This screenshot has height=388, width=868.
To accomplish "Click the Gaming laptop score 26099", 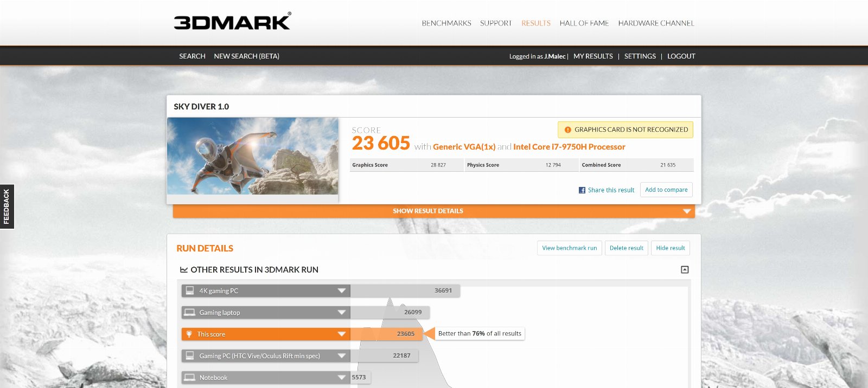I will [413, 312].
